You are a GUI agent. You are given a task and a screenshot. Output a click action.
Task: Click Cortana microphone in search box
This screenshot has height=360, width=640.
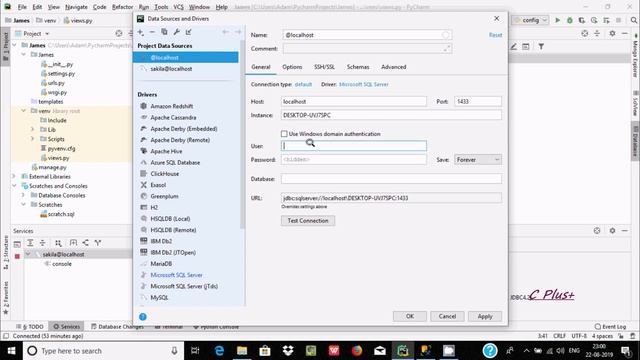pos(174,351)
